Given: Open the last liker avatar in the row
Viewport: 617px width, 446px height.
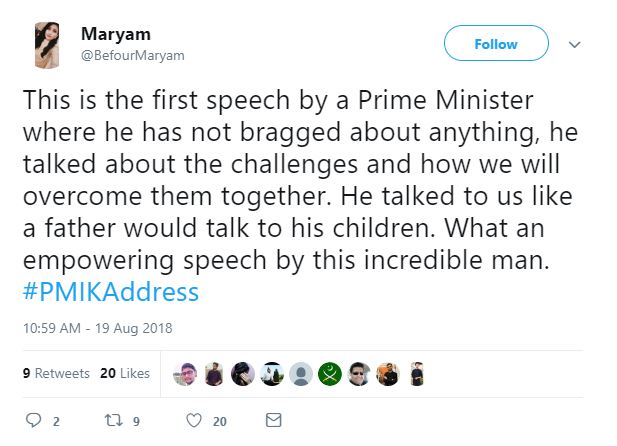Looking at the screenshot, I should pyautogui.click(x=418, y=374).
